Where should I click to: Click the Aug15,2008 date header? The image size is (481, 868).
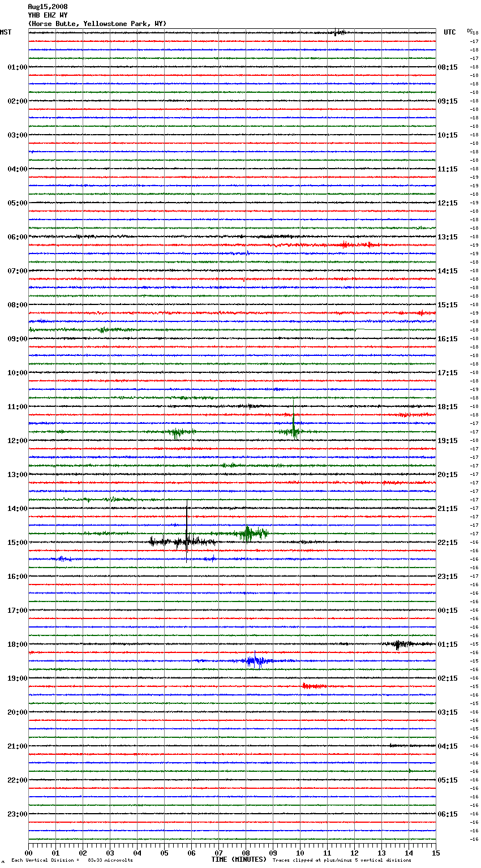tap(48, 7)
